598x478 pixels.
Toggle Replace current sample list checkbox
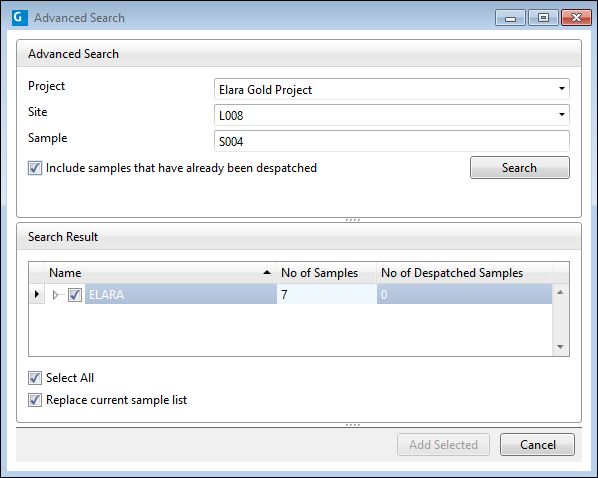pos(35,400)
